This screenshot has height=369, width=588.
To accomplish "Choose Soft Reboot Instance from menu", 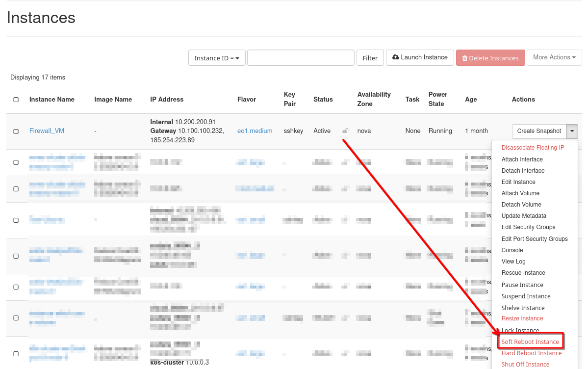I will 530,342.
